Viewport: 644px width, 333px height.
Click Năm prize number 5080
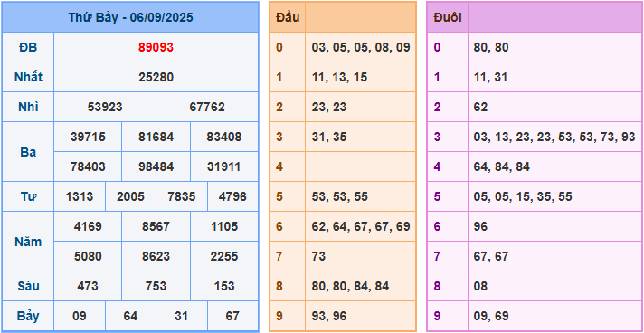(x=88, y=256)
